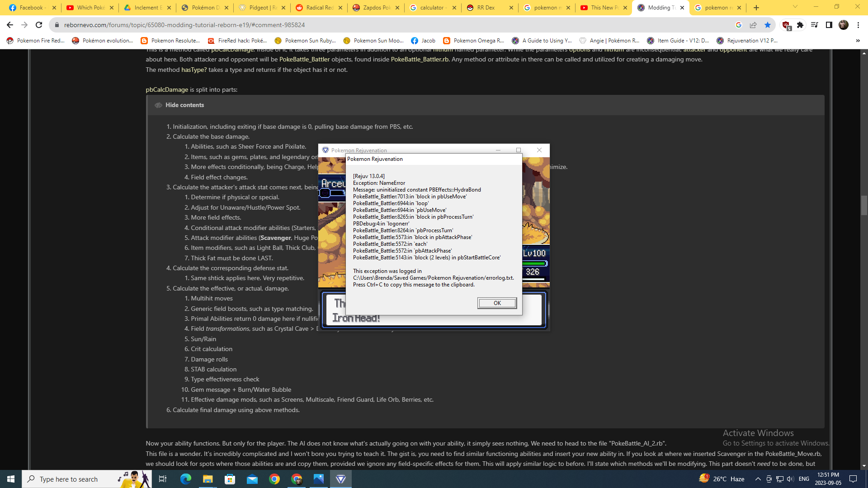
Task: Click the address bar URL
Action: coord(184,25)
